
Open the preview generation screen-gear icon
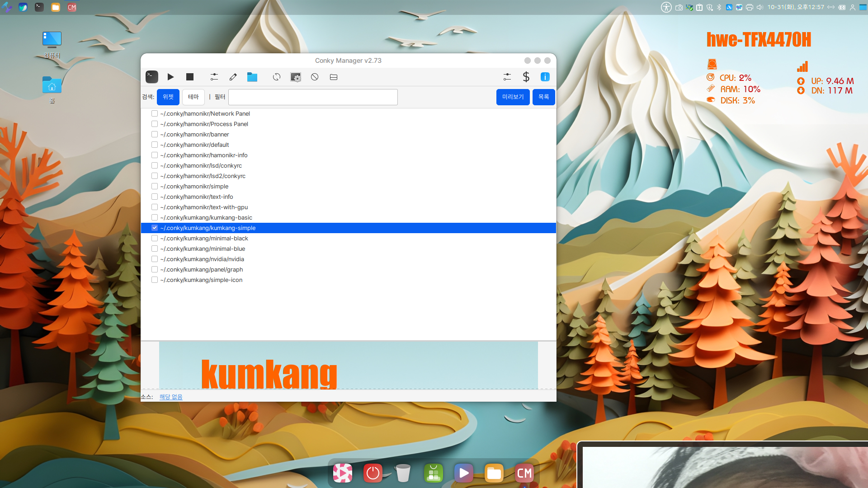[x=296, y=77]
